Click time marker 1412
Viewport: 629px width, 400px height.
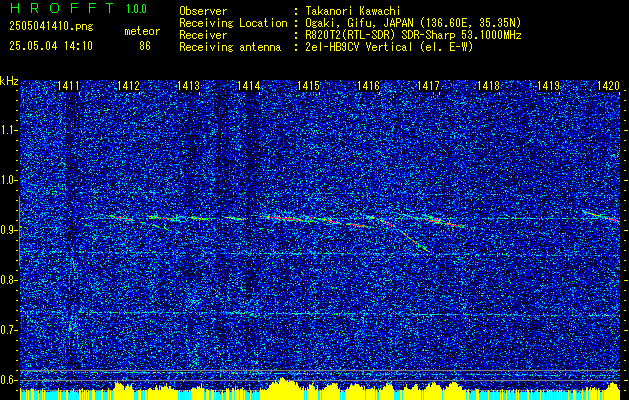pos(128,86)
